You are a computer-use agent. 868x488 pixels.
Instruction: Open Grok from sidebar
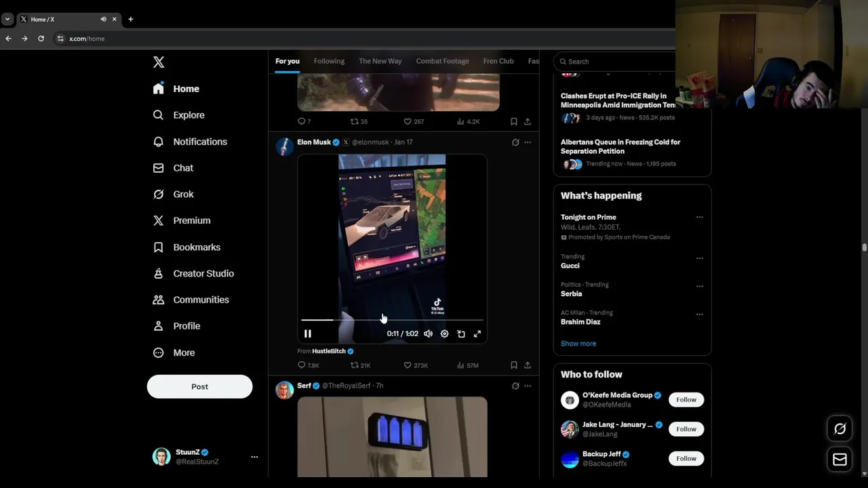(174, 195)
